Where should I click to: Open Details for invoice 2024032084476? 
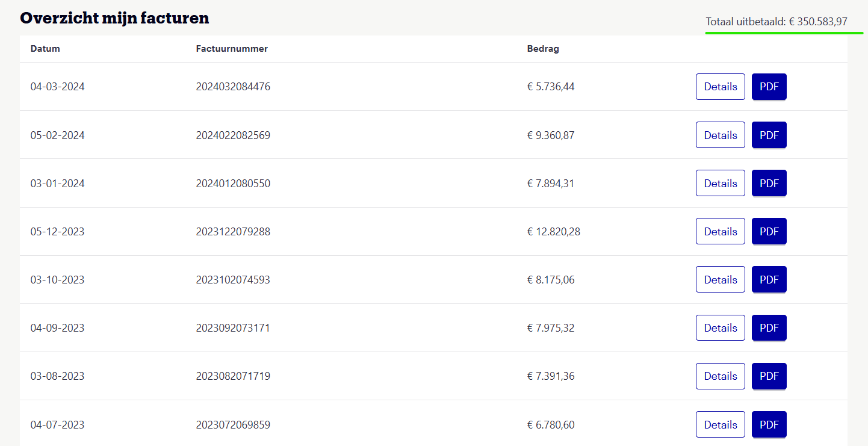click(x=720, y=87)
